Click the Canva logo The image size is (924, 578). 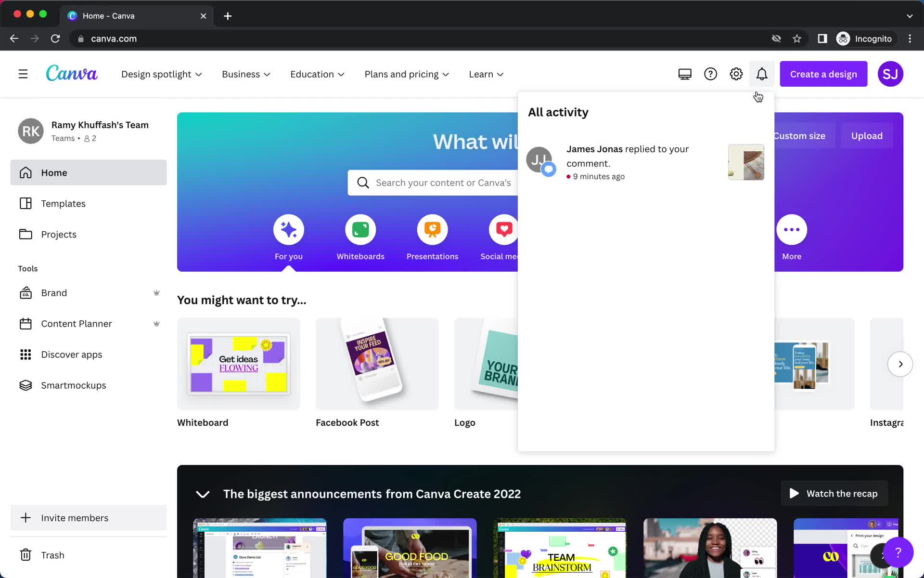pos(72,74)
